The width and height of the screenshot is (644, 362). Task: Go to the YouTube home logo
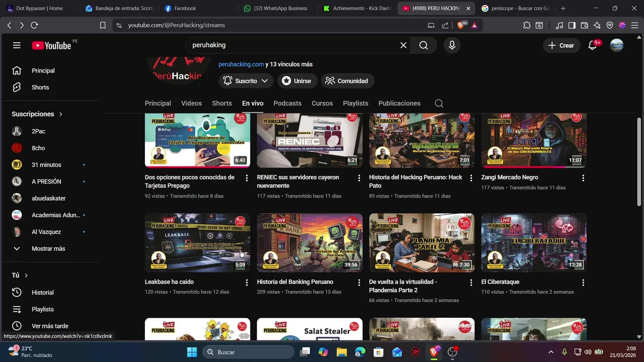click(x=51, y=45)
